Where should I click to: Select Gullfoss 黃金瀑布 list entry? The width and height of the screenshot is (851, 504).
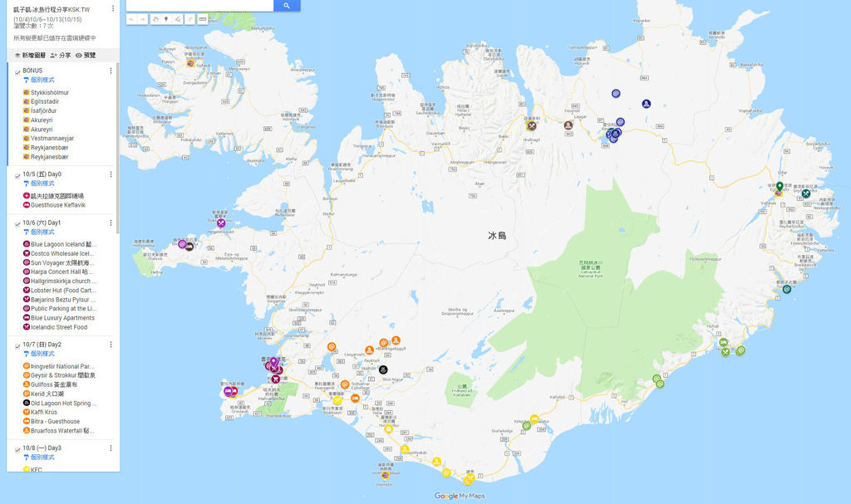(x=54, y=384)
